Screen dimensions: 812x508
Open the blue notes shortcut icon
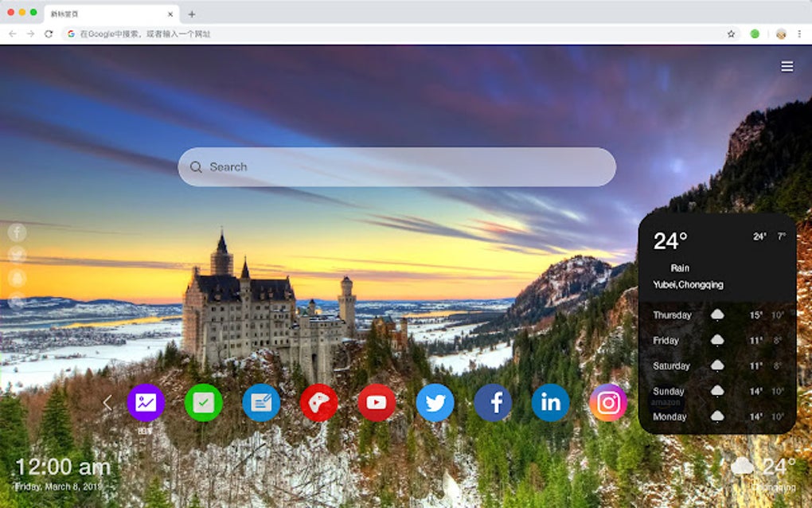click(260, 403)
